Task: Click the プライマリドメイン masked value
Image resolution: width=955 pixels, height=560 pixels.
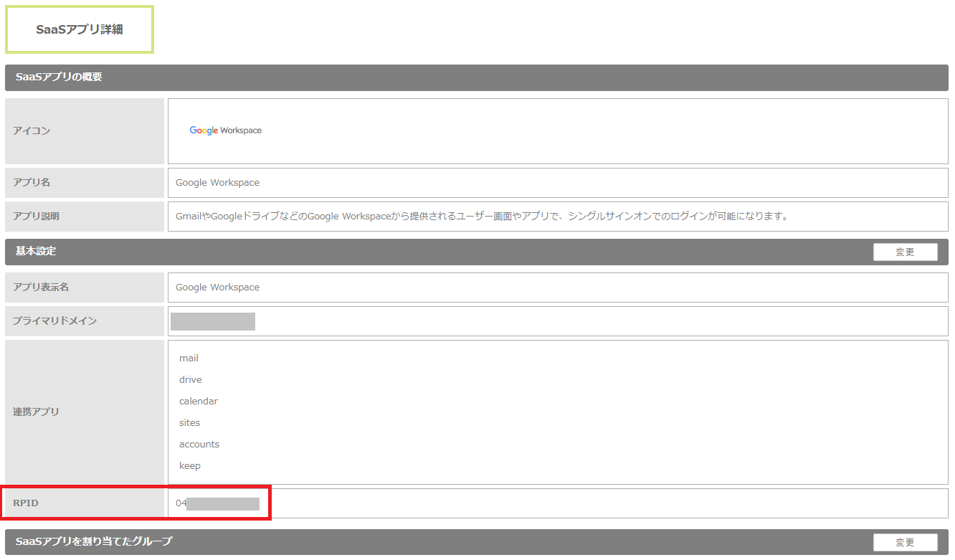Action: point(213,321)
